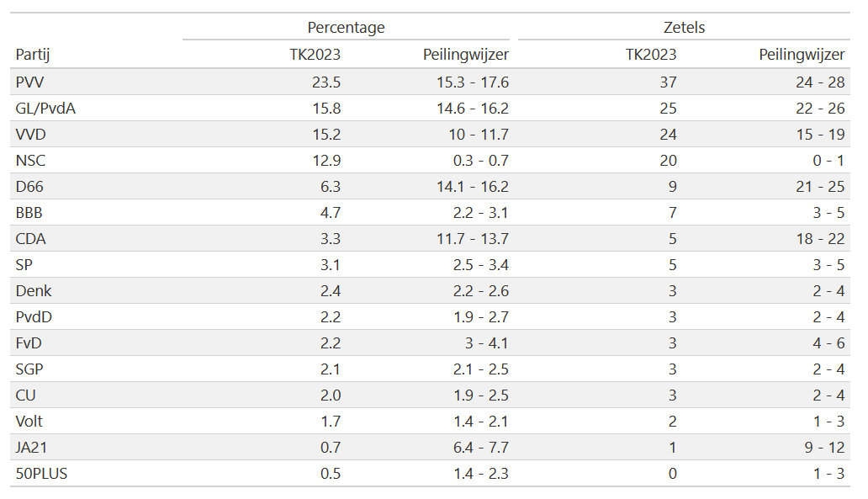Click the Partij column header
This screenshot has height=499, width=868.
[32, 55]
